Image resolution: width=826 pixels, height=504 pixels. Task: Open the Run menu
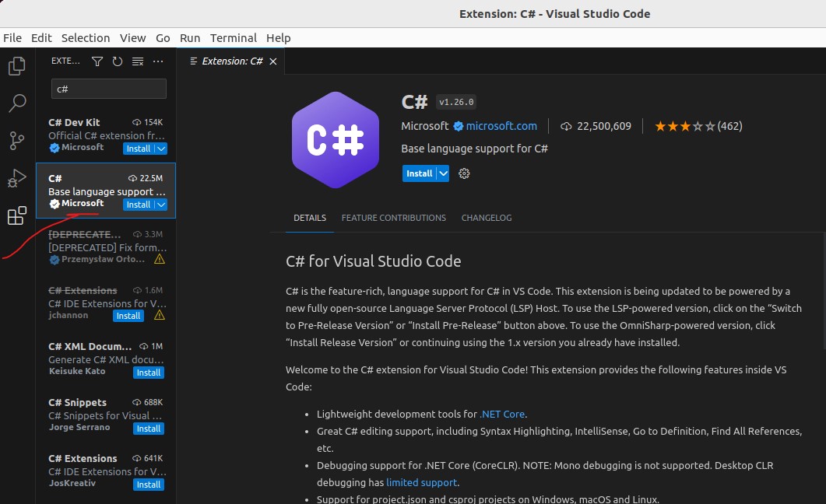click(x=190, y=38)
